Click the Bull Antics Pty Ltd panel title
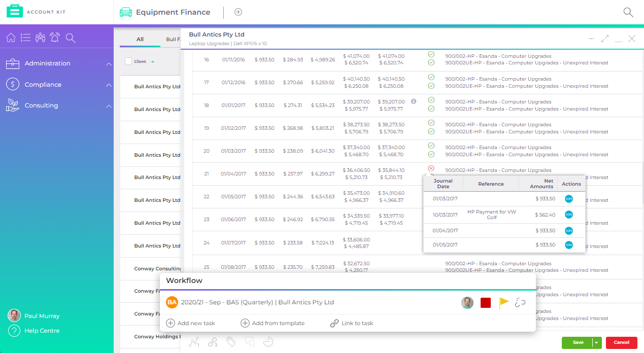 (217, 34)
